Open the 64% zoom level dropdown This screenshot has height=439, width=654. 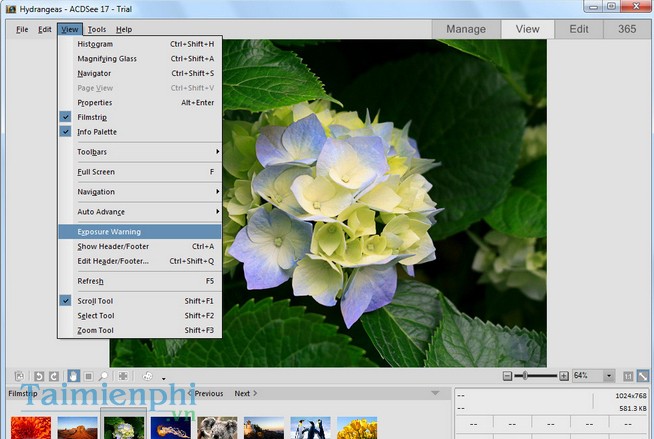point(609,376)
